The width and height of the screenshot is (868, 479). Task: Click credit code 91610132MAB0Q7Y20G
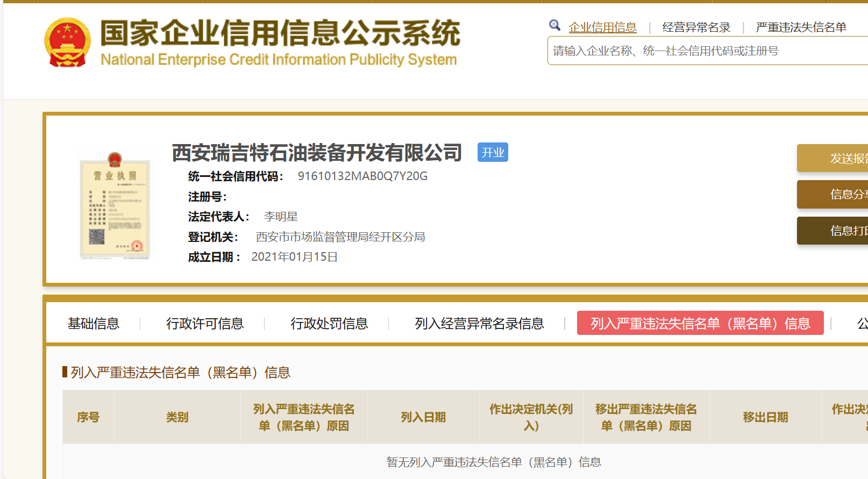(362, 176)
